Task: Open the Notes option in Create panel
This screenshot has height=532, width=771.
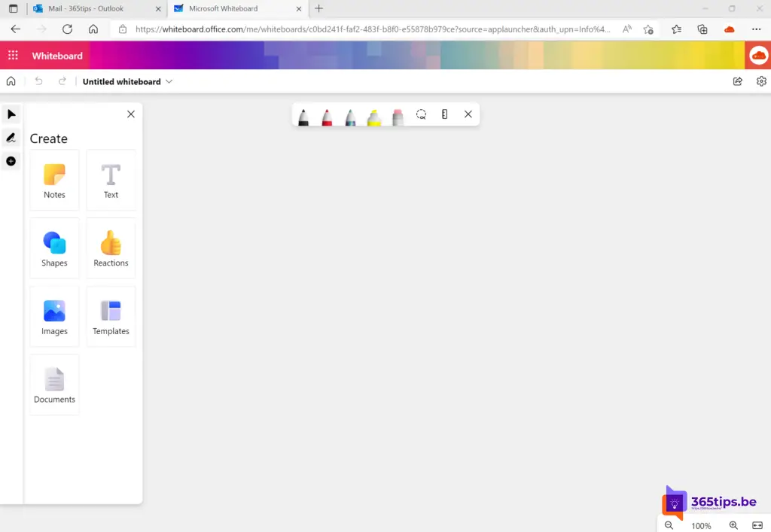Action: [54, 181]
